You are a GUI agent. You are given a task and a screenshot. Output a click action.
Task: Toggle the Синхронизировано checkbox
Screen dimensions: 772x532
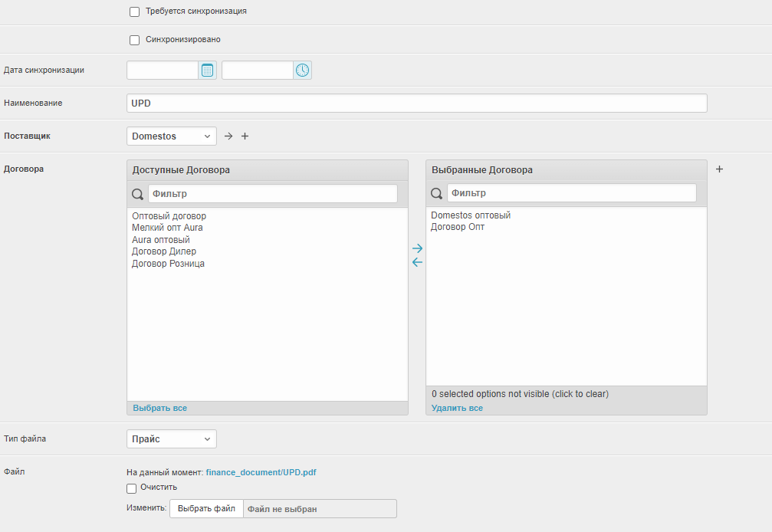pos(135,40)
